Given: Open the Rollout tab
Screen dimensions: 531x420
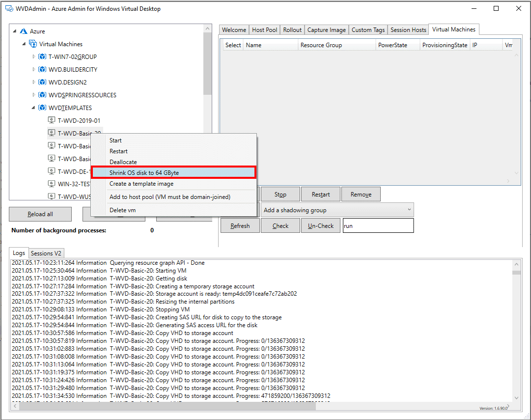Looking at the screenshot, I should (292, 30).
